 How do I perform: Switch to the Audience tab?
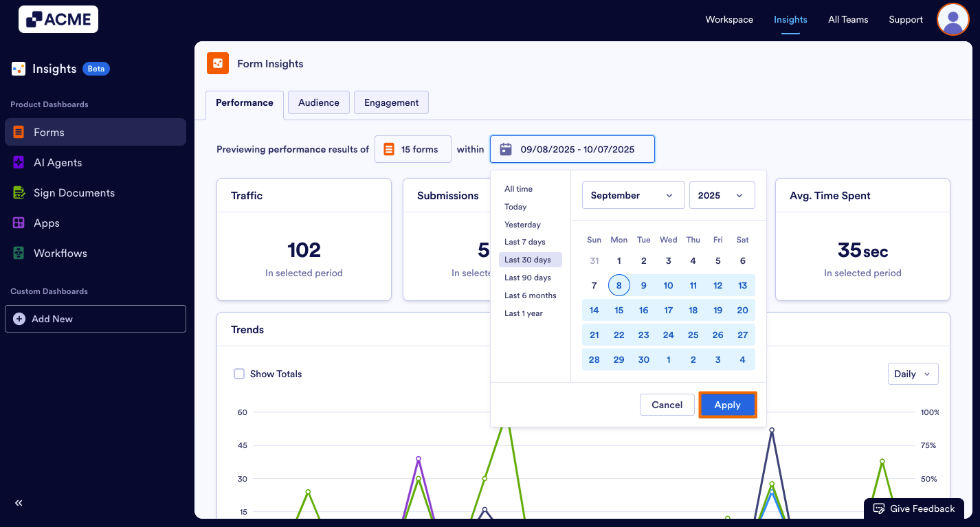(x=318, y=102)
